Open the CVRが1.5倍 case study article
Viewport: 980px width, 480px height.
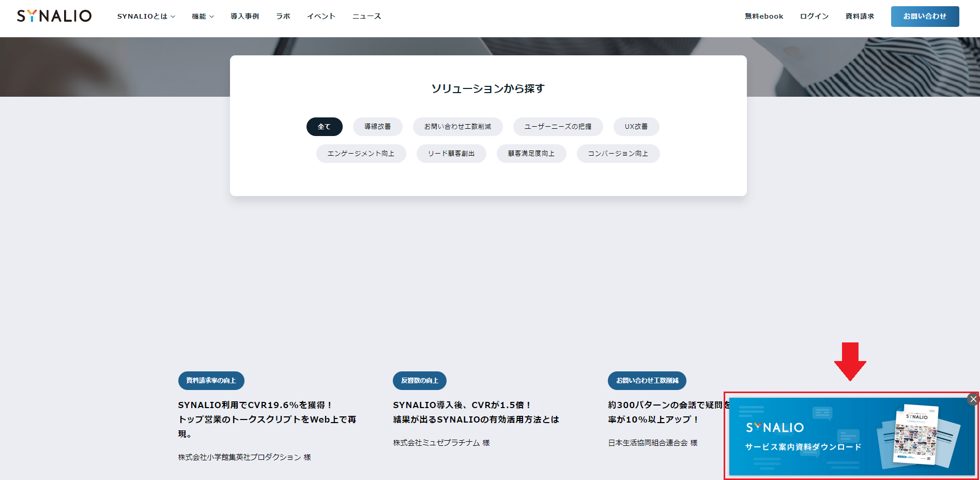click(x=476, y=412)
